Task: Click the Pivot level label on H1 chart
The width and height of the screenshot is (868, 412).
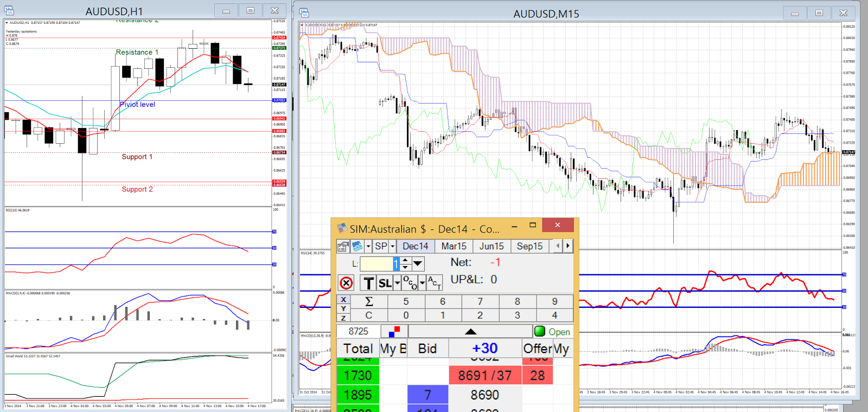Action: [137, 104]
